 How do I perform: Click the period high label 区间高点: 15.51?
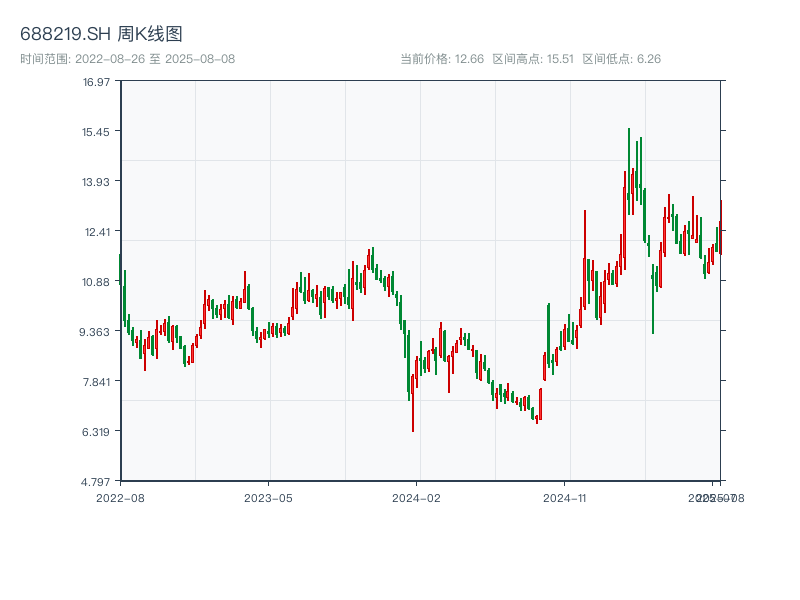[x=533, y=59]
